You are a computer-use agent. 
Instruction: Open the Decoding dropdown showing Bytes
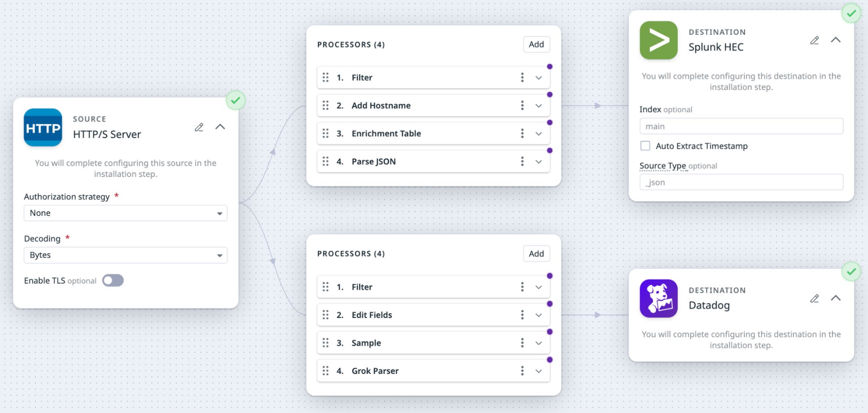point(125,255)
